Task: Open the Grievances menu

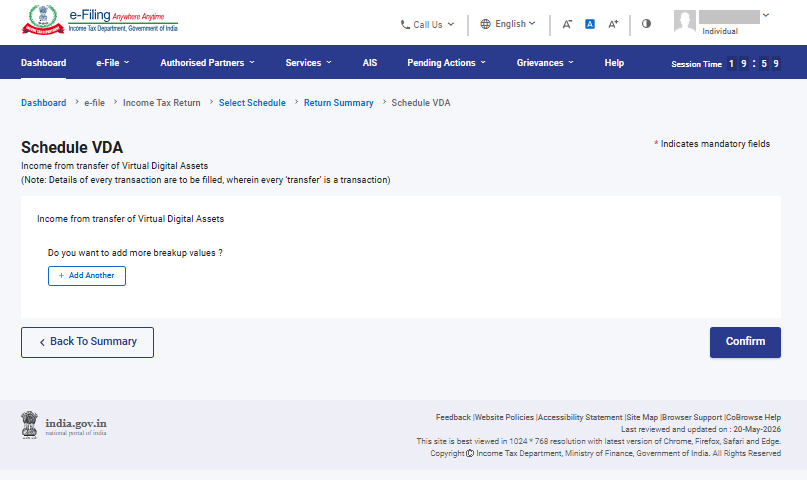Action: 545,63
